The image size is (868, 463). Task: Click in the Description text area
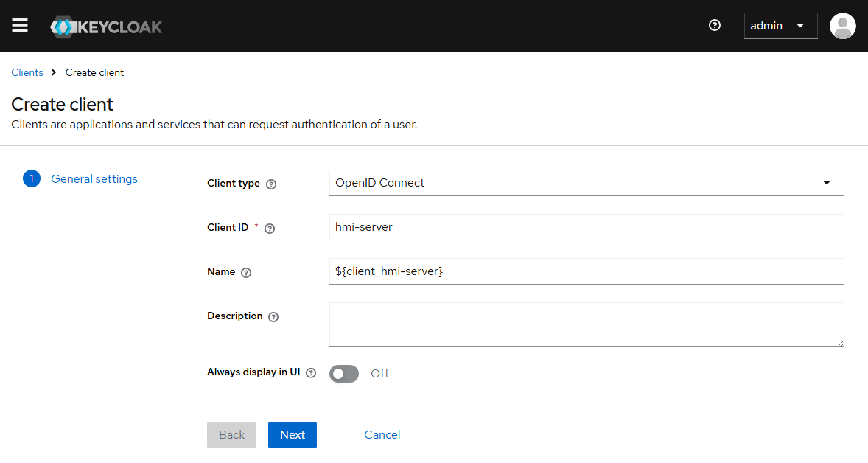pos(586,324)
